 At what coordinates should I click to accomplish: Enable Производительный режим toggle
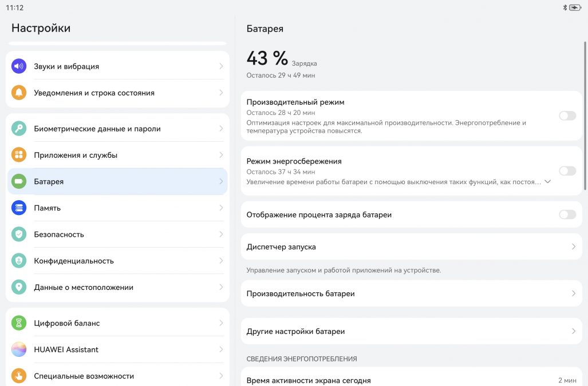[567, 116]
